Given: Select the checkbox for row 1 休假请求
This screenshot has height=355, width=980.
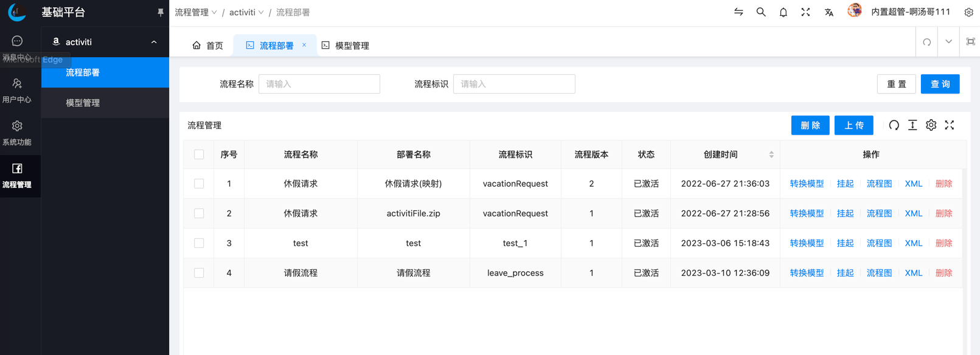Looking at the screenshot, I should [199, 184].
